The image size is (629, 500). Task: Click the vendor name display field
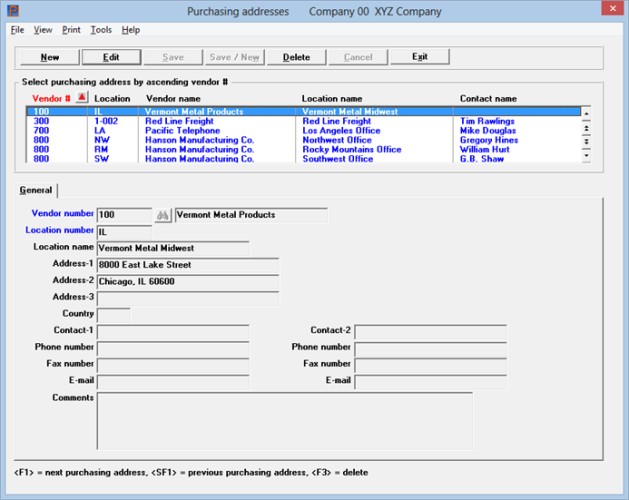click(251, 215)
